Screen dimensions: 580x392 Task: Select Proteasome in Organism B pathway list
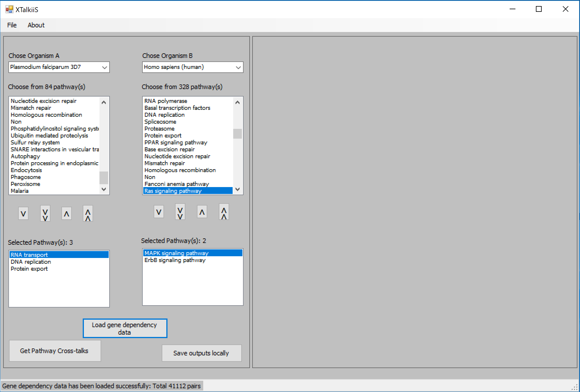159,129
